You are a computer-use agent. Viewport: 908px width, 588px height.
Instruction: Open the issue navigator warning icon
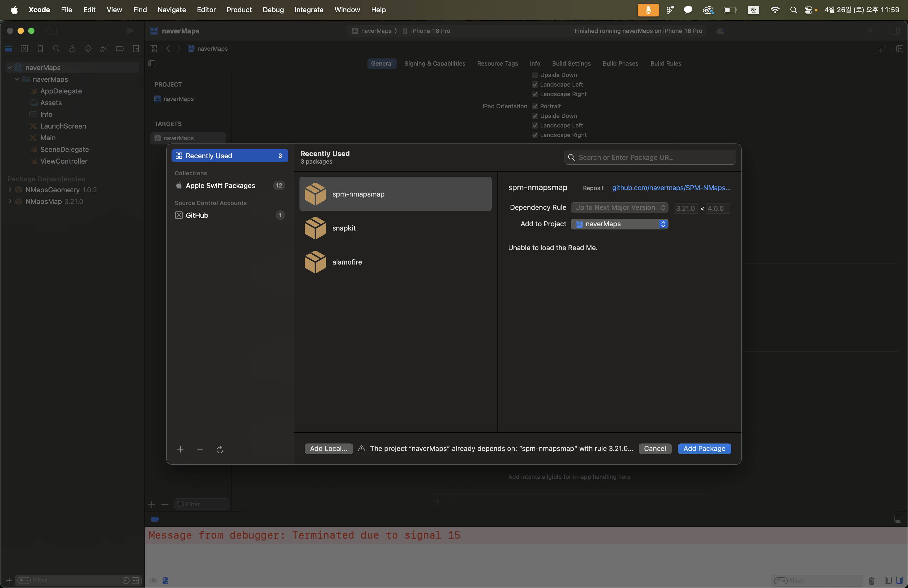pos(72,48)
